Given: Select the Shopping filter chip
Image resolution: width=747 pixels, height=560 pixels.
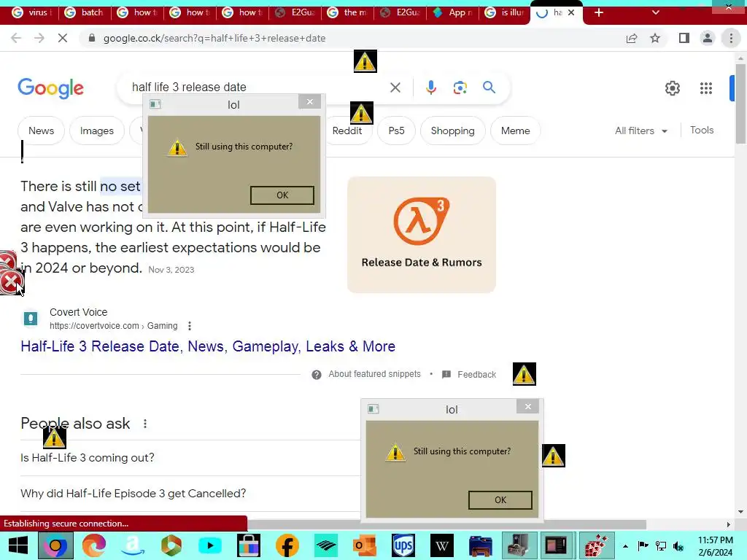Looking at the screenshot, I should (x=452, y=131).
